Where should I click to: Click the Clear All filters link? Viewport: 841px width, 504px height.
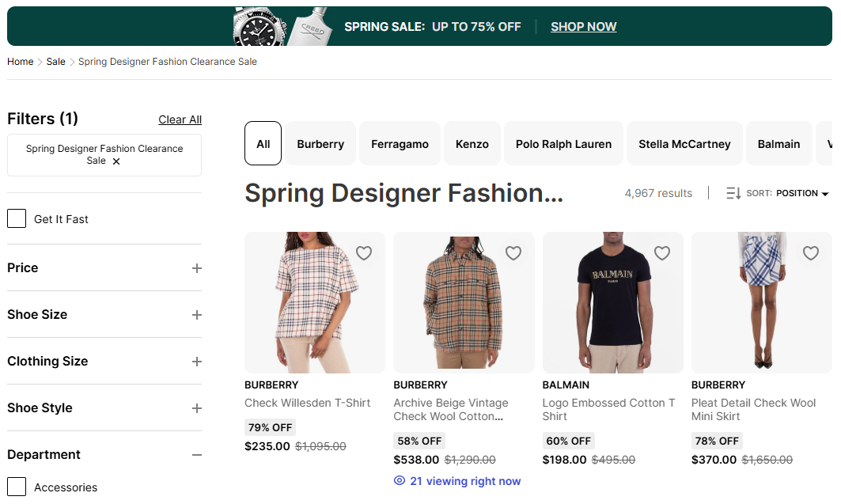(180, 119)
